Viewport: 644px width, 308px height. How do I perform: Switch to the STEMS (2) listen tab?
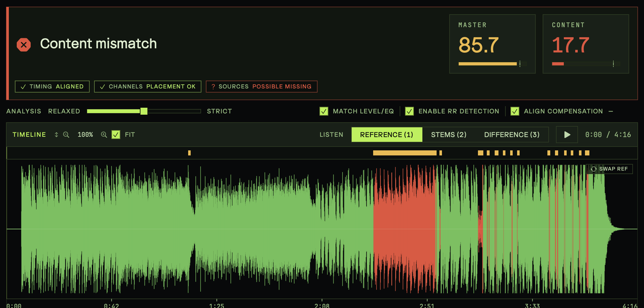click(448, 135)
